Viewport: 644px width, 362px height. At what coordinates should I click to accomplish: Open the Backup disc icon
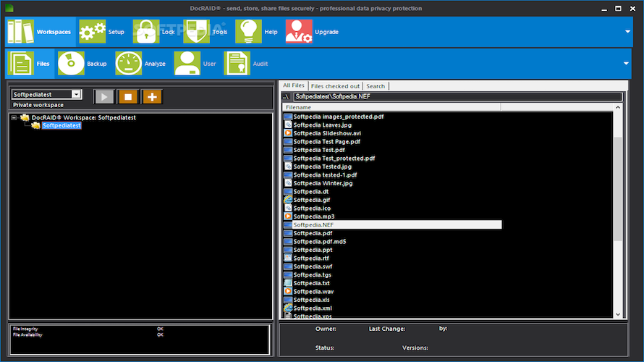pos(71,63)
